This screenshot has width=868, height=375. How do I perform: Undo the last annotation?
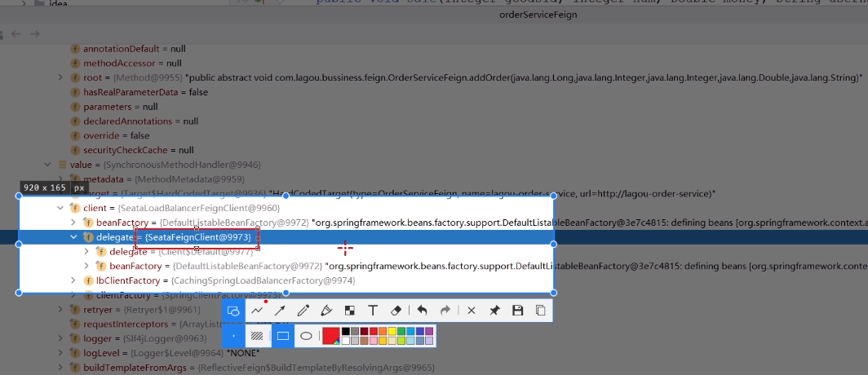point(423,311)
